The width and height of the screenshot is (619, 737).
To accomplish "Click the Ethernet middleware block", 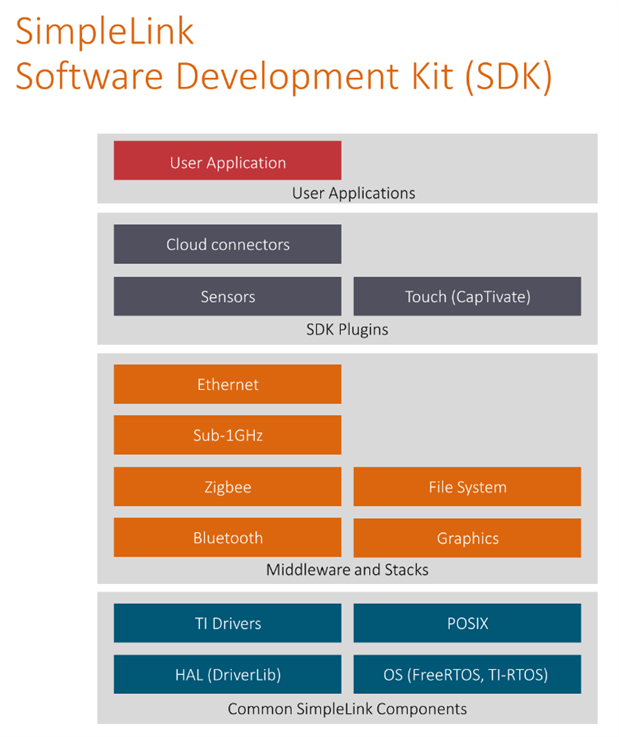I will click(x=227, y=384).
